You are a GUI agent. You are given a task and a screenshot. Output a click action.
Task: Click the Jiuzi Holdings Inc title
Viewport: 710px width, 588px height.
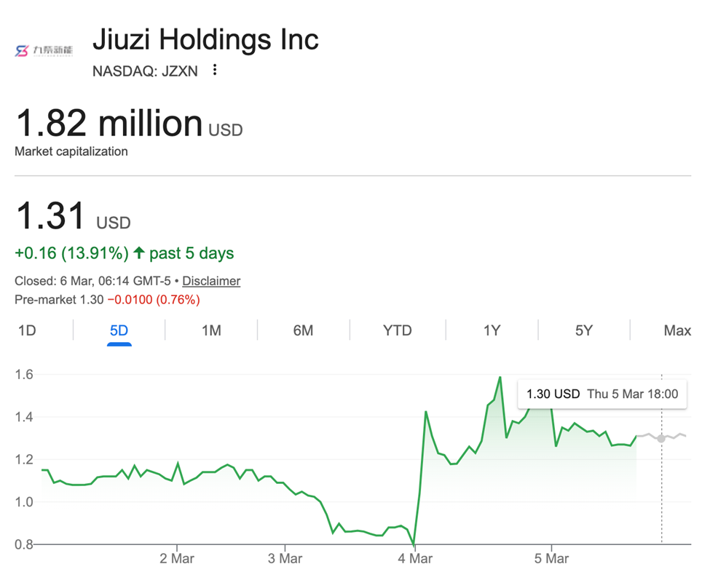206,39
